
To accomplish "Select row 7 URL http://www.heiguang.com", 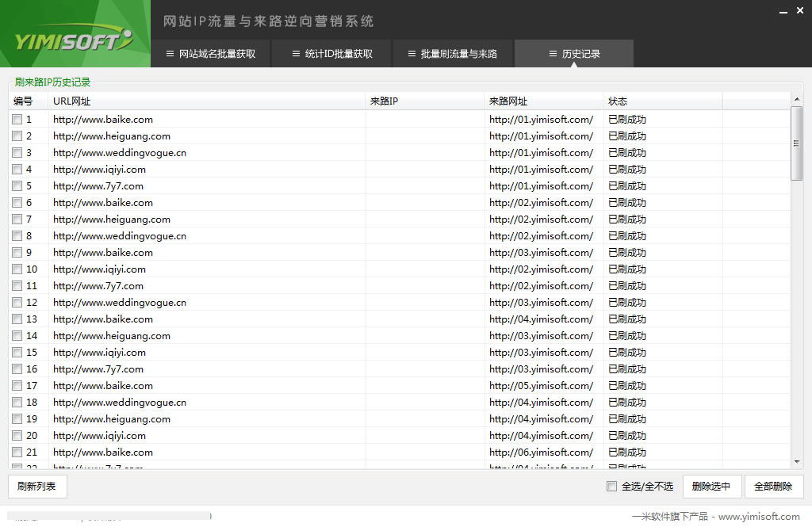I will 112,220.
